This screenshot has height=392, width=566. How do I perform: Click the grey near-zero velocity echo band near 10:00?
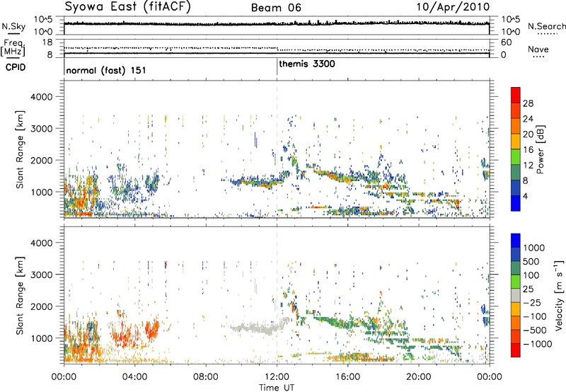pos(255,328)
